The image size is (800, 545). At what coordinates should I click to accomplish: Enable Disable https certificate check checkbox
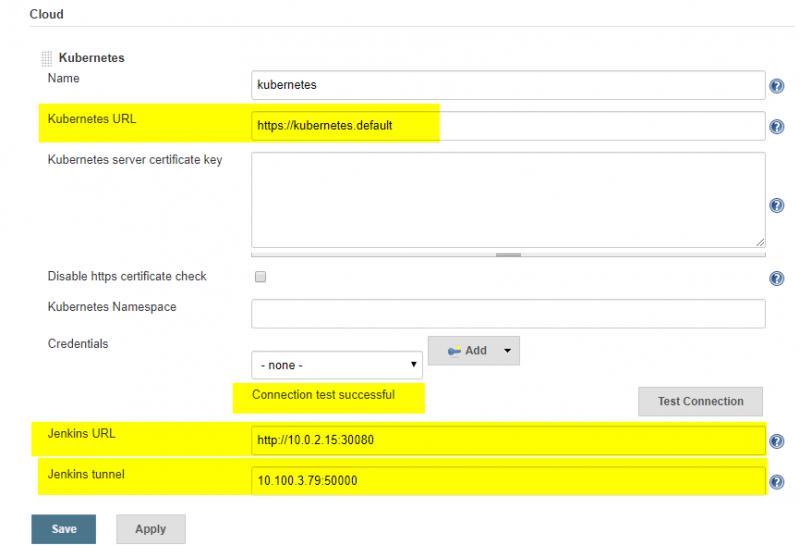click(260, 277)
